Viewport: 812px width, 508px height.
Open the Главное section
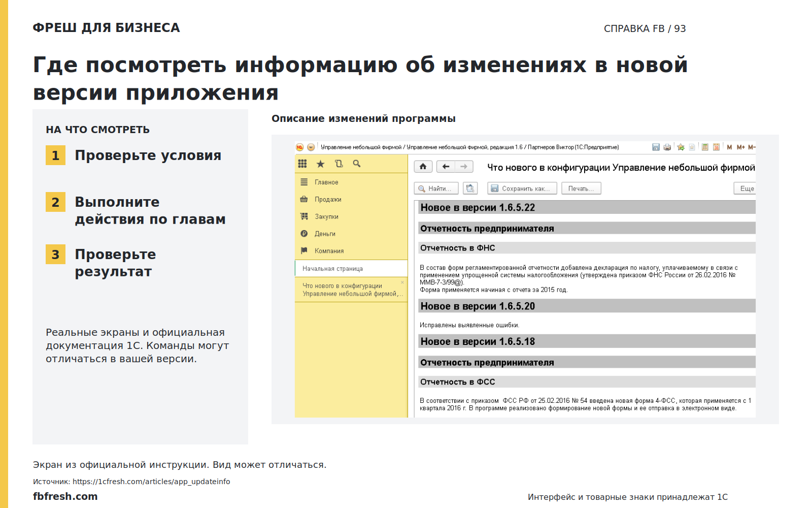pos(351,182)
